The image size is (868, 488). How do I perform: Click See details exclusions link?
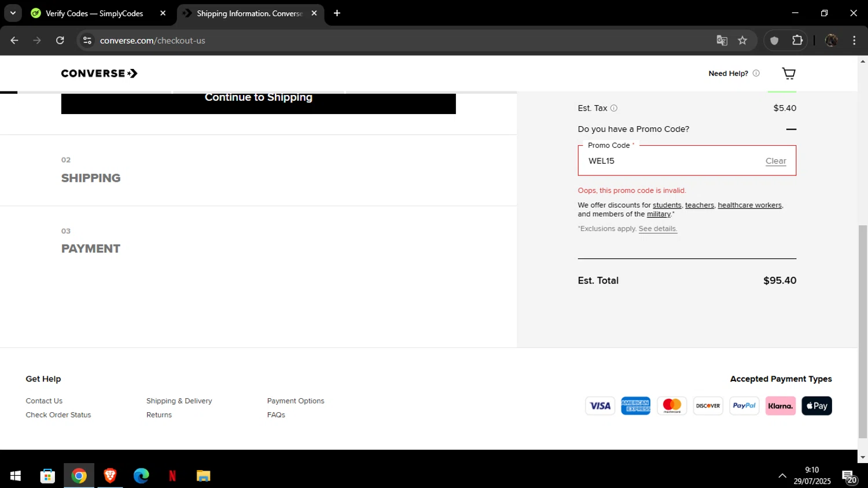point(657,229)
